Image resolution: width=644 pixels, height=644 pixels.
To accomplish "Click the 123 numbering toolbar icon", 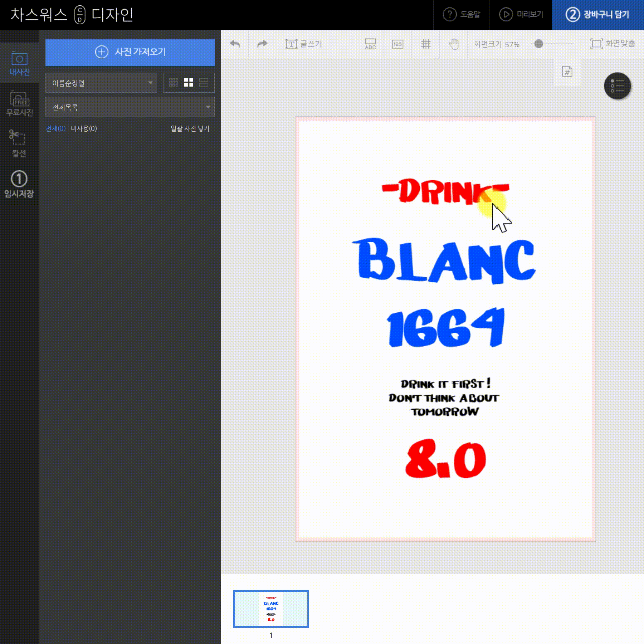I will click(397, 44).
